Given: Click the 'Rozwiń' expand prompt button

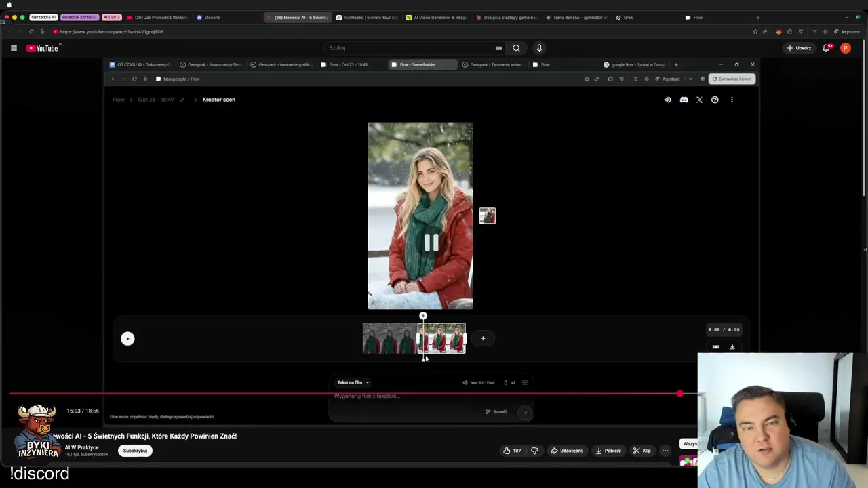Looking at the screenshot, I should point(496,411).
